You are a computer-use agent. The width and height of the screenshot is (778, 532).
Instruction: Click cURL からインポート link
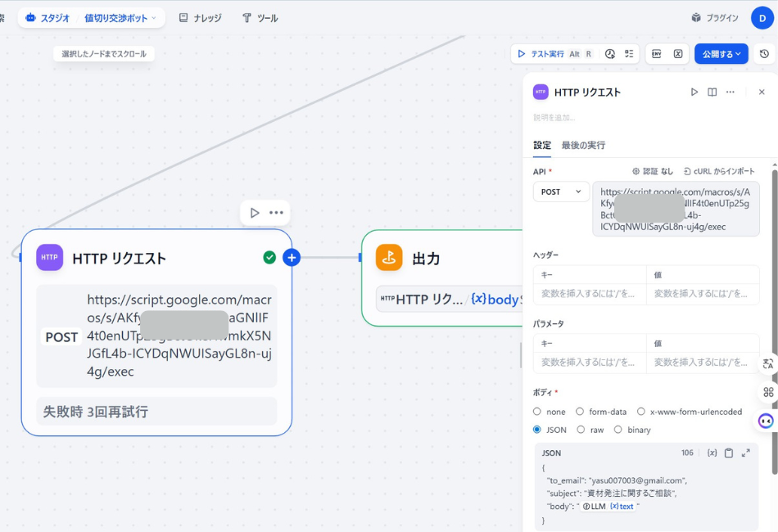719,171
